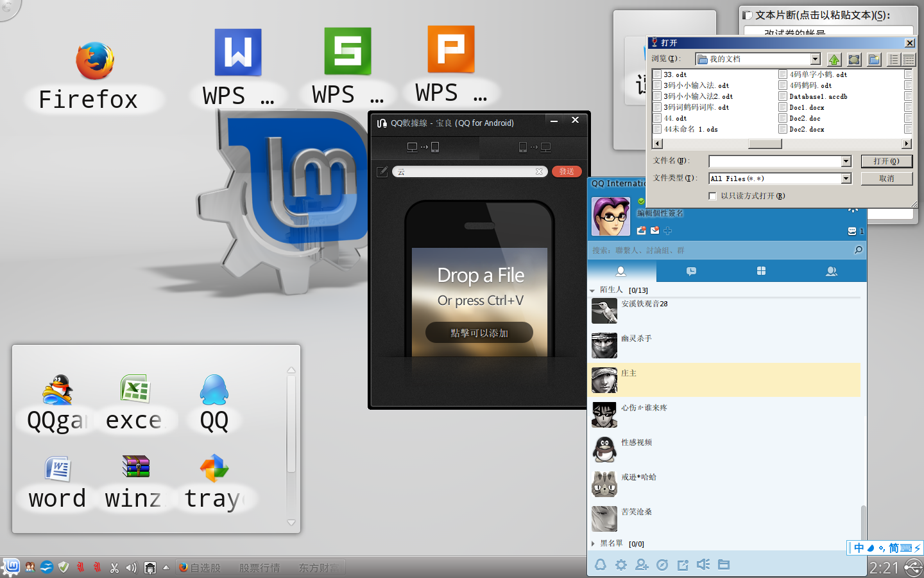Viewport: 924px width, 578px height.
Task: Click the 中 input method indicator
Action: tap(859, 548)
